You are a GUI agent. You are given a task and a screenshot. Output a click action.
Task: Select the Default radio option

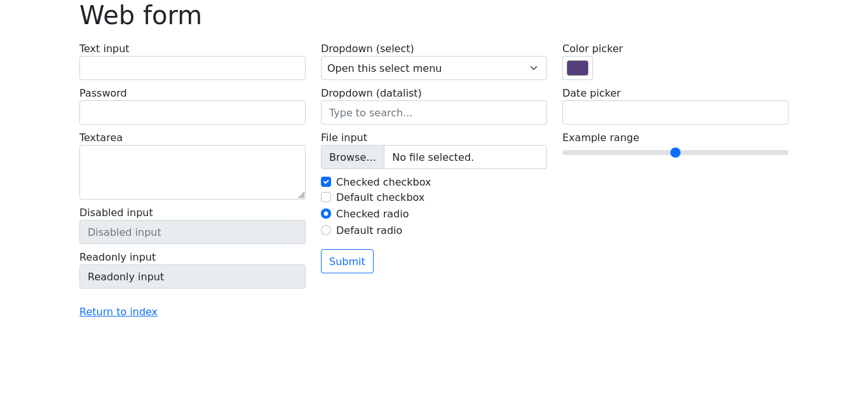[326, 230]
